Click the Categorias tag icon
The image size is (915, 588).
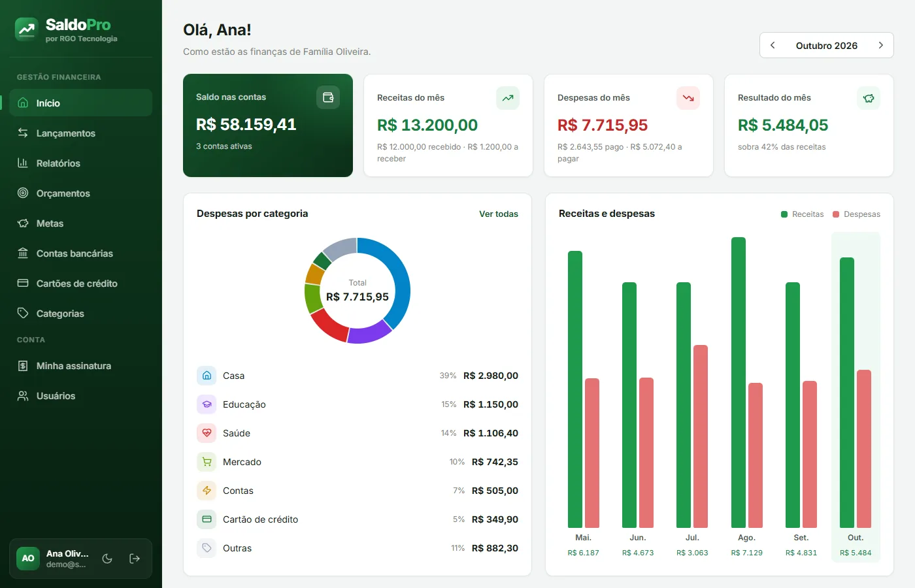click(x=23, y=313)
